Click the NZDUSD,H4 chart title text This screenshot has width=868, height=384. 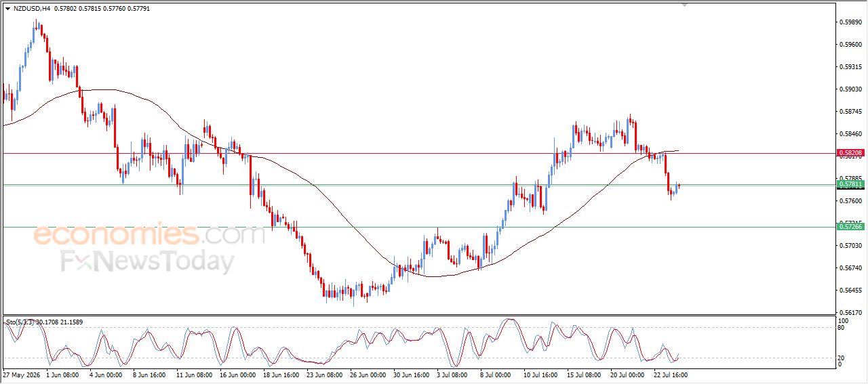[x=31, y=9]
